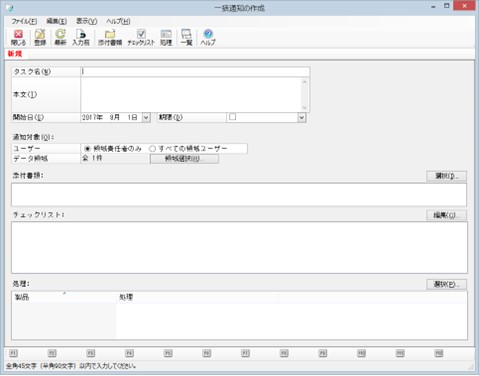The height and width of the screenshot is (376, 479).
Task: Click the 処理 toolbar icon
Action: [x=166, y=37]
